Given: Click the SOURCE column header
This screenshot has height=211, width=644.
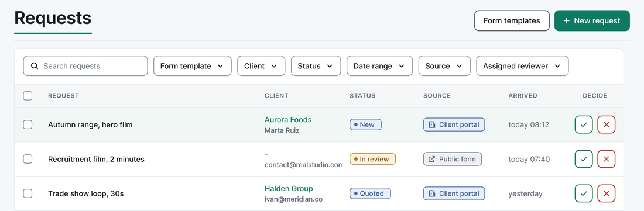Looking at the screenshot, I should click(437, 95).
